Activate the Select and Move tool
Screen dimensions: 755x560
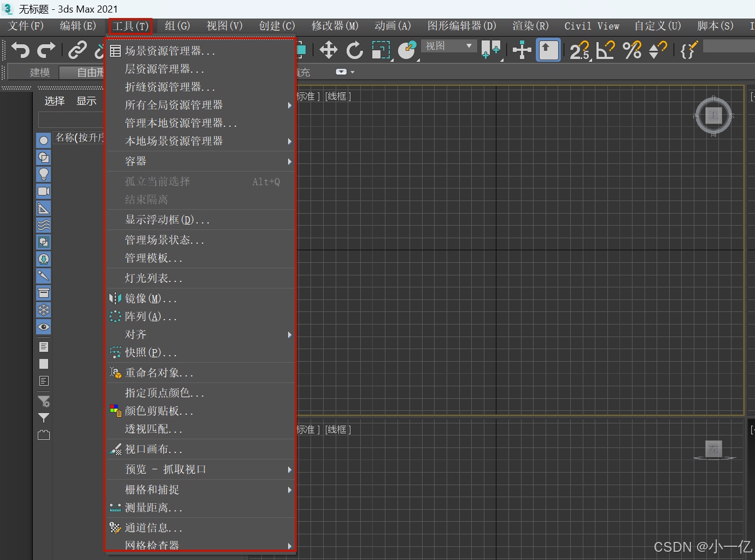tap(328, 50)
